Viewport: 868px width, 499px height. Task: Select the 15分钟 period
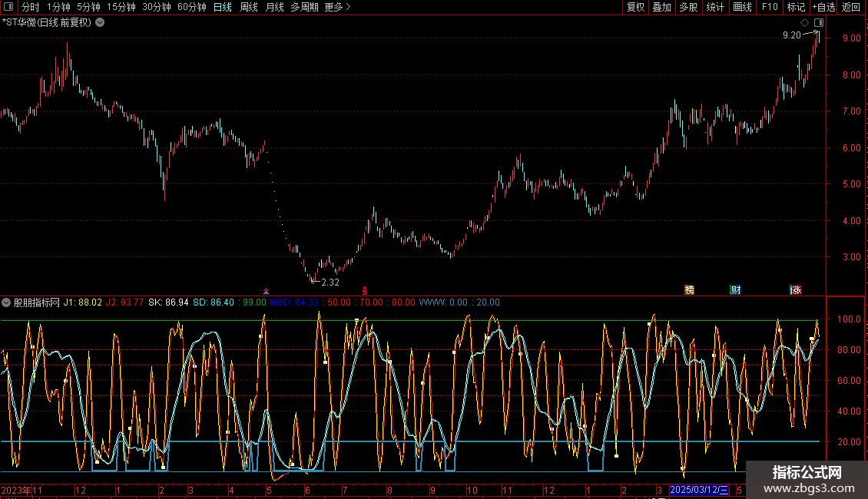[x=121, y=7]
